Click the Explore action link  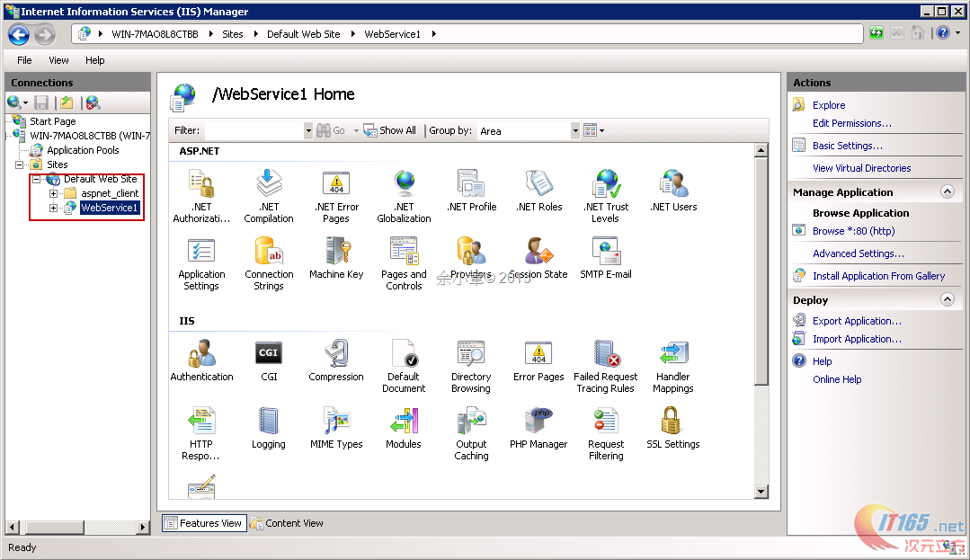828,105
